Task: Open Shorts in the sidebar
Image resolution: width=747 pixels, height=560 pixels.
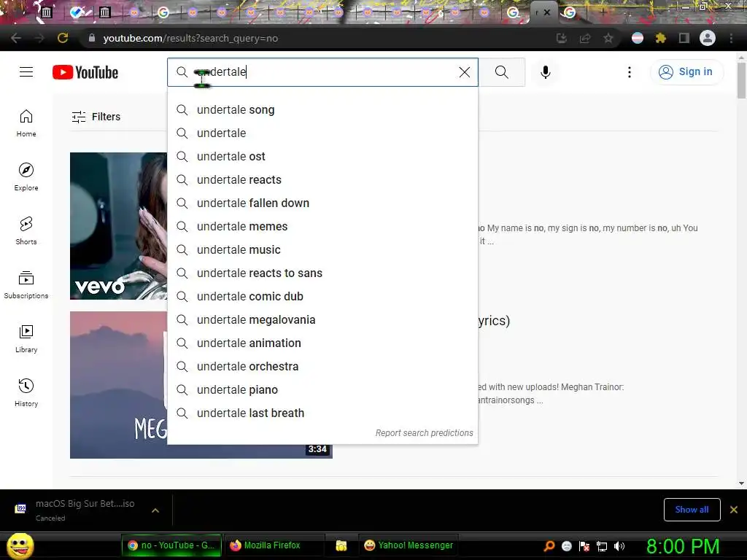Action: [x=26, y=231]
